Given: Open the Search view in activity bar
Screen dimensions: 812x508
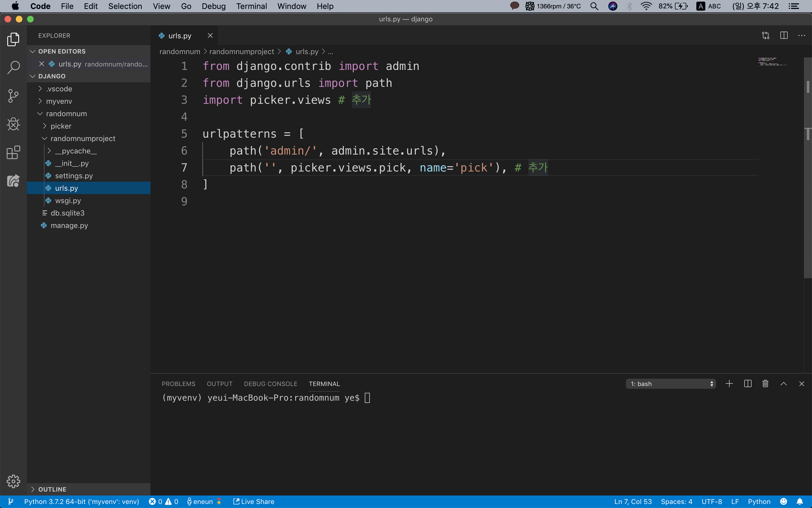Looking at the screenshot, I should pyautogui.click(x=13, y=67).
